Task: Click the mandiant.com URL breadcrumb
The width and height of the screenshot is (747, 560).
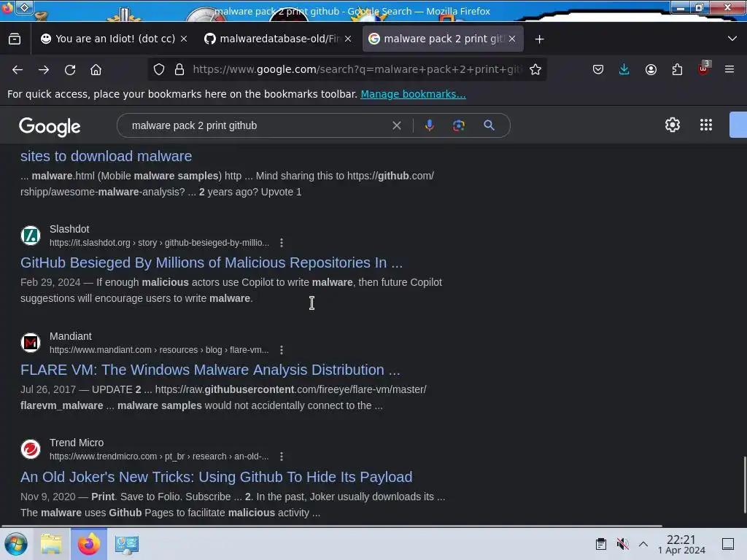Action: click(x=159, y=350)
